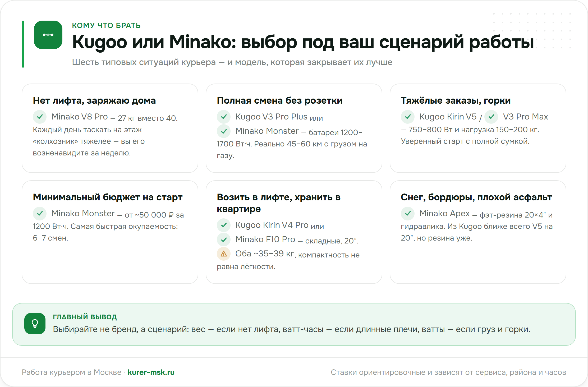Click the text Kugoo Kirin V5
The width and height of the screenshot is (588, 387).
[448, 117]
